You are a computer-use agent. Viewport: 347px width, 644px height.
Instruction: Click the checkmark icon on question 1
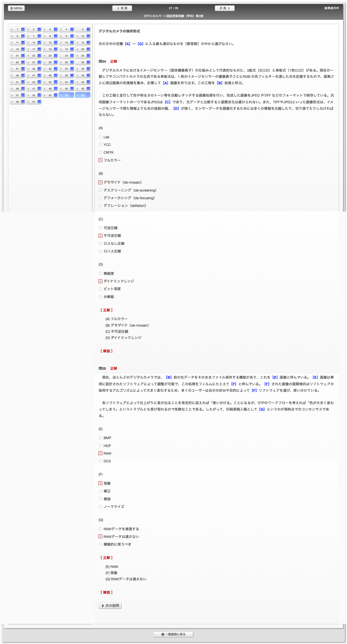click(12, 29)
